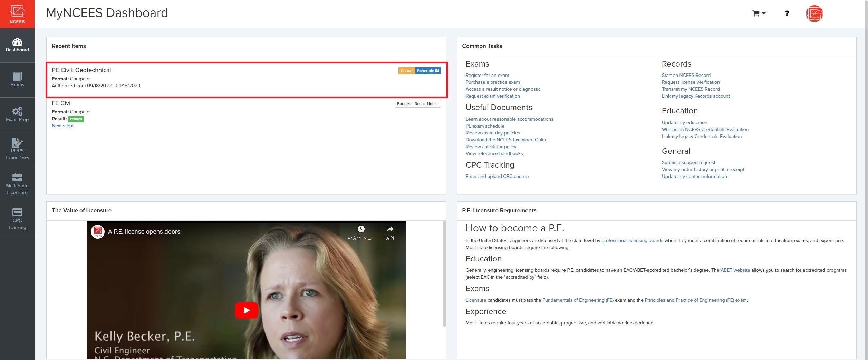868x360 pixels.
Task: Cancel the PE Civil: Geotechnical exam
Action: pyautogui.click(x=406, y=71)
